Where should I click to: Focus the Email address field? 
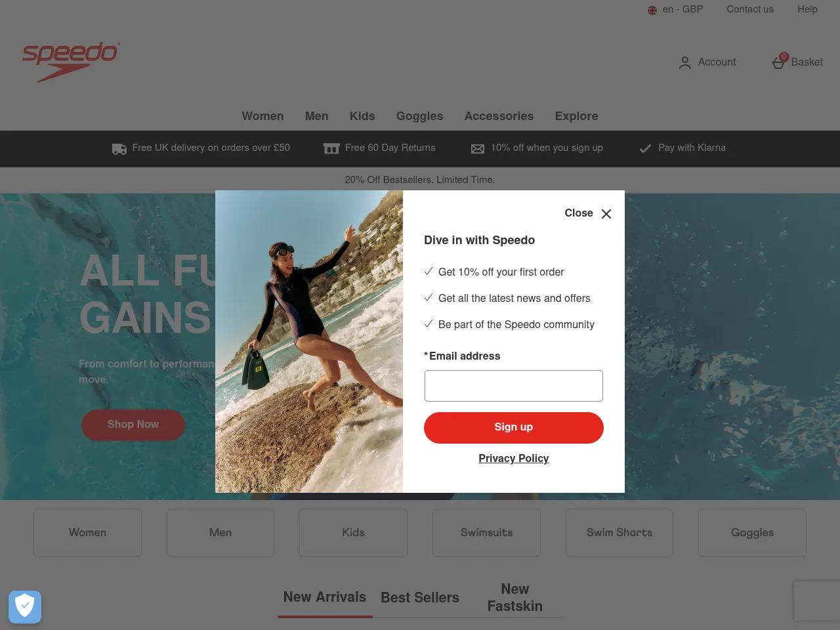(514, 386)
